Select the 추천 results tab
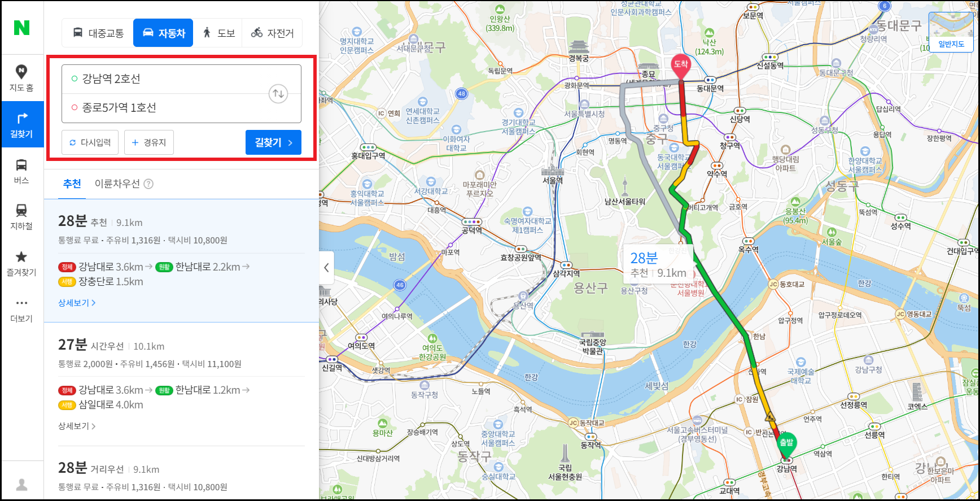 pyautogui.click(x=72, y=184)
